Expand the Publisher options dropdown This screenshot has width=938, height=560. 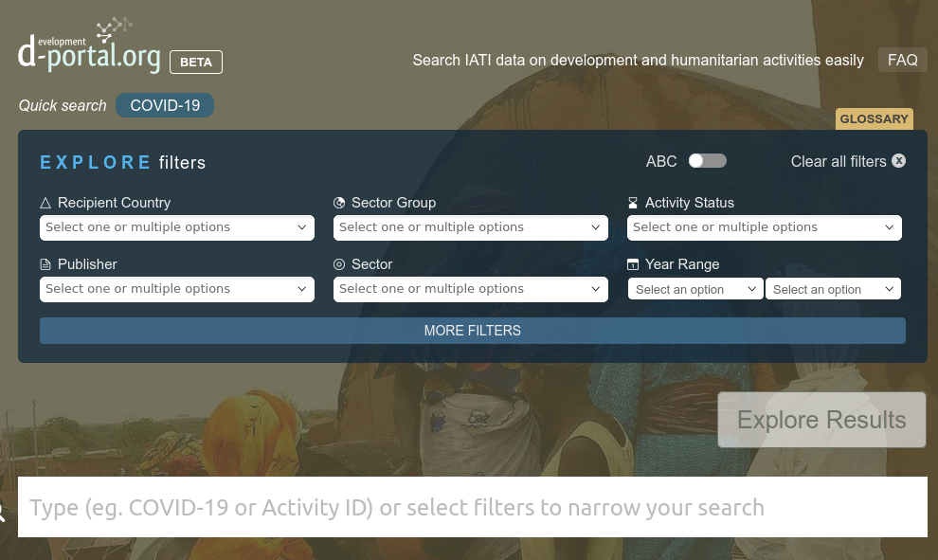176,289
